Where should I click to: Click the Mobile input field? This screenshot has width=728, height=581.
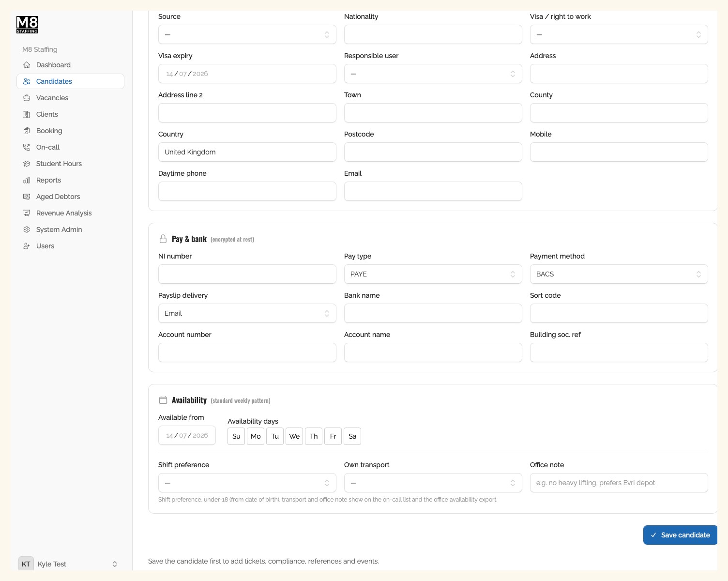pyautogui.click(x=619, y=152)
